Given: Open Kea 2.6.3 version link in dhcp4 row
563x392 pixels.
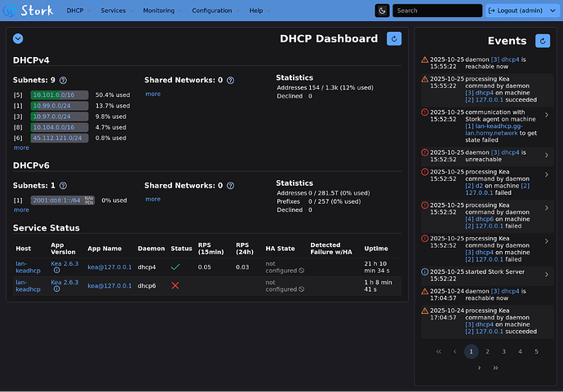Looking at the screenshot, I should pyautogui.click(x=64, y=263).
